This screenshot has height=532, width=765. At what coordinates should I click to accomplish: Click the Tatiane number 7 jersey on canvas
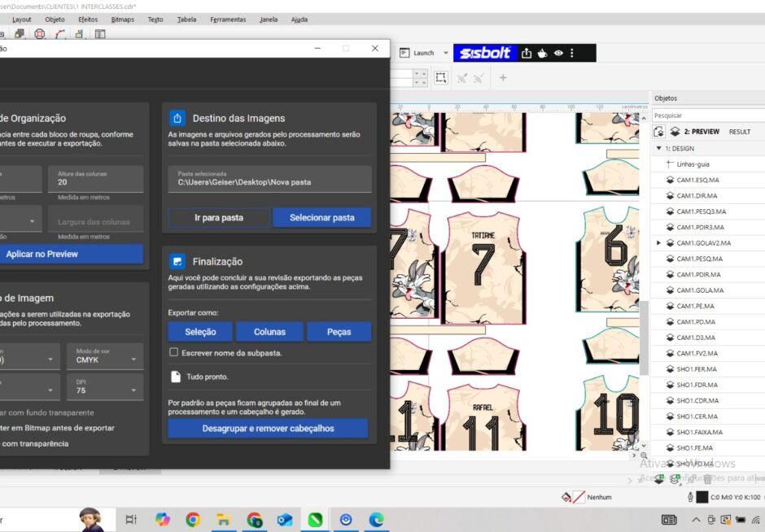[x=483, y=267]
